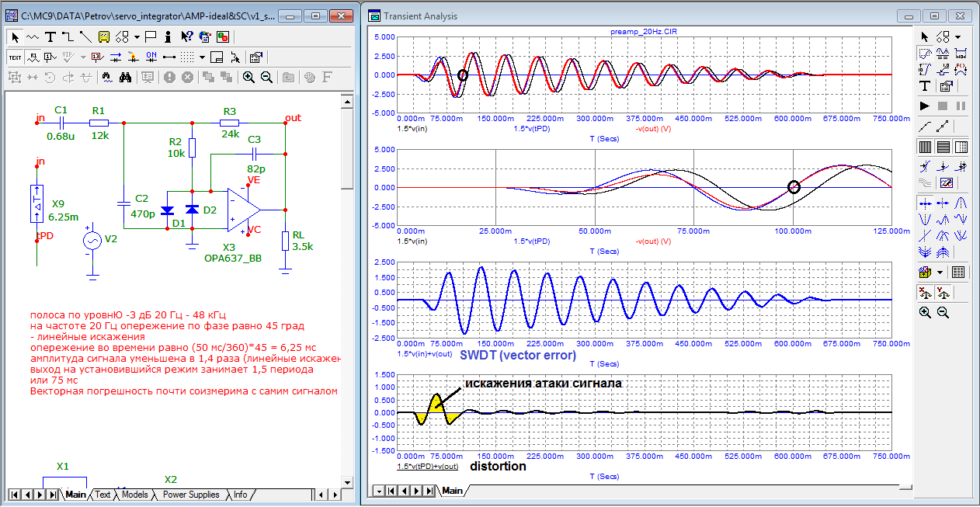Switch to the Models tab
The width and height of the screenshot is (980, 507).
click(x=134, y=495)
